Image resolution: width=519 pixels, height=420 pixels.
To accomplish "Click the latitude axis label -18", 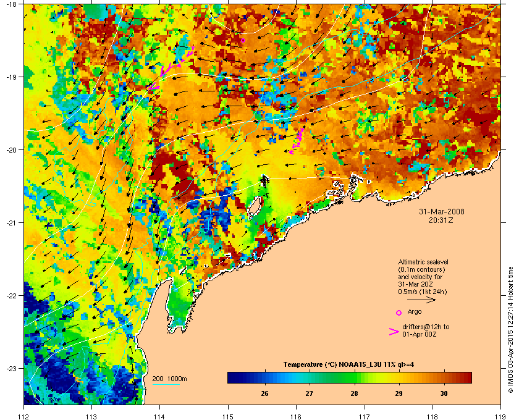I will [11, 4].
